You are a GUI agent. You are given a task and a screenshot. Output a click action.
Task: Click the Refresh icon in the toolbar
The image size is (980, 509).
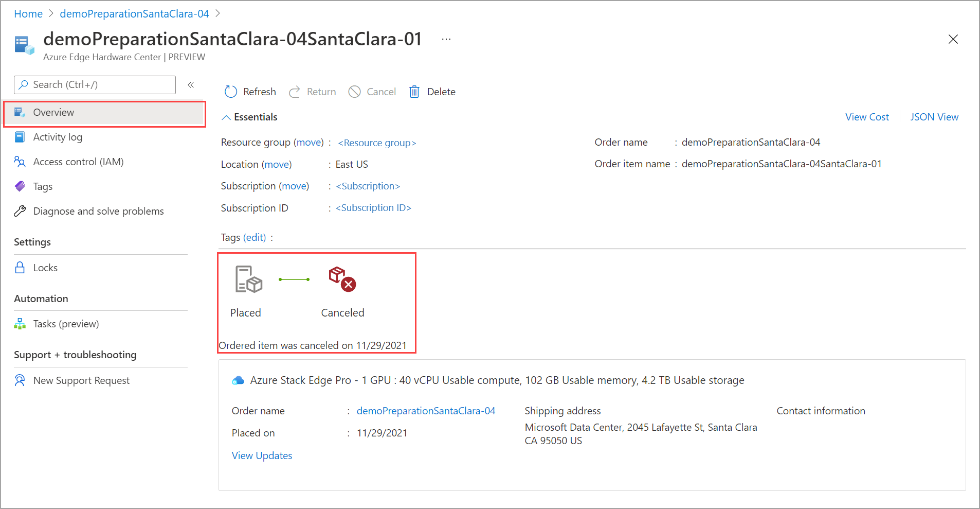tap(231, 92)
